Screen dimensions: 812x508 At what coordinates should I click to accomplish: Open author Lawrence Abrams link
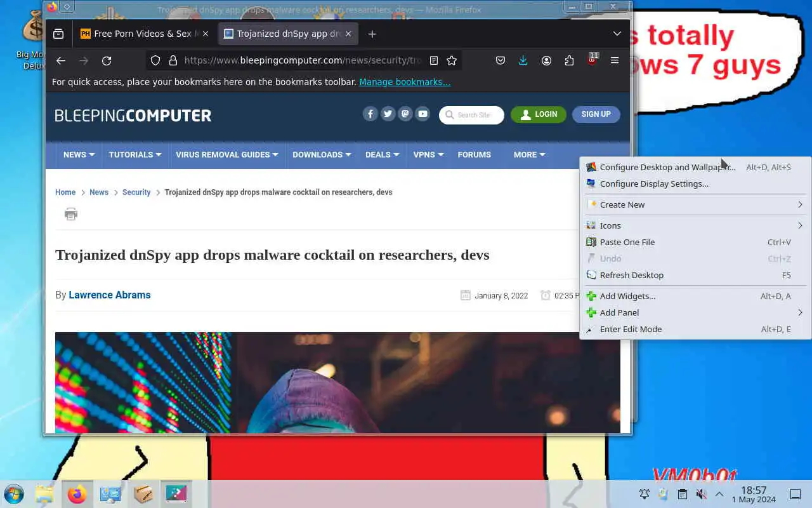[x=110, y=295]
